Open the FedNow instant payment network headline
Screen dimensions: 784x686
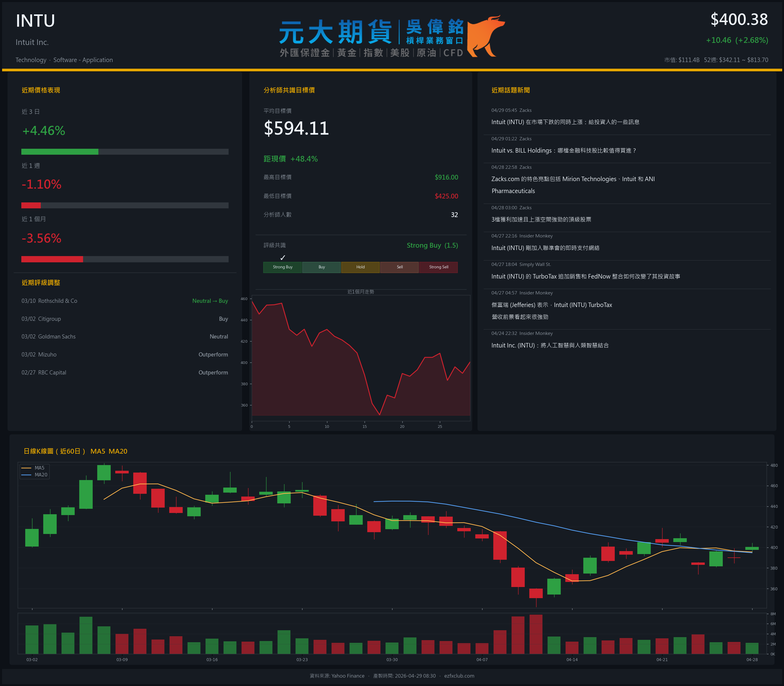[545, 248]
